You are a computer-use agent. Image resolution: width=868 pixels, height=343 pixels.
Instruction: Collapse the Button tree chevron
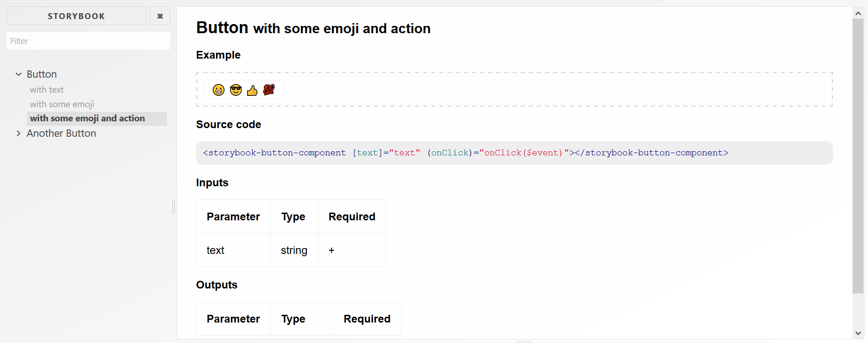pos(19,74)
